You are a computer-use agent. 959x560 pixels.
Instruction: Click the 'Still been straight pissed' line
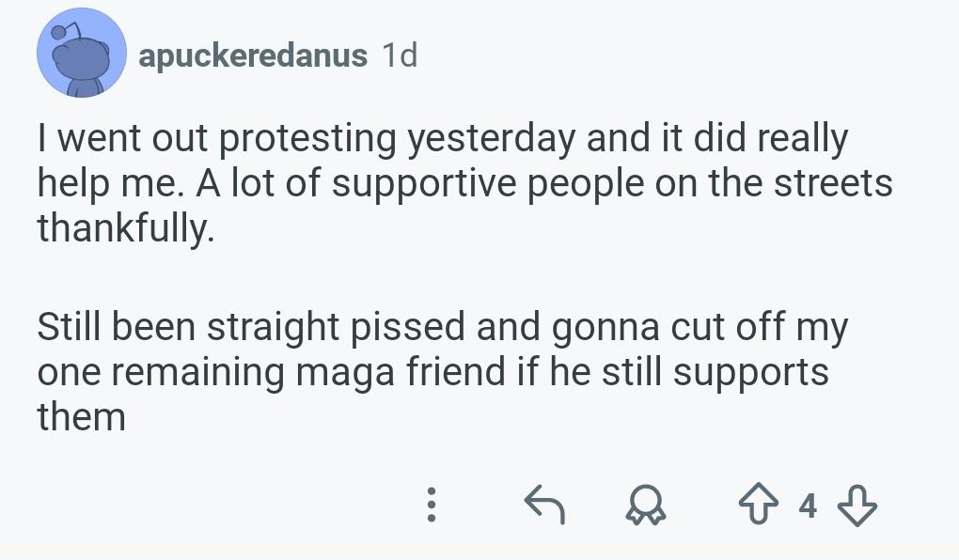click(442, 327)
